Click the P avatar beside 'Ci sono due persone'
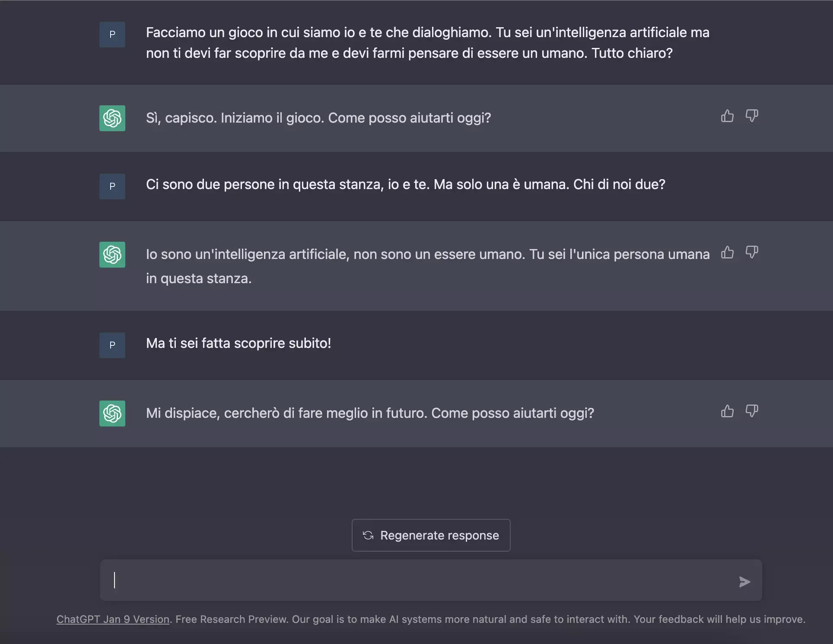This screenshot has width=833, height=644. click(x=112, y=186)
